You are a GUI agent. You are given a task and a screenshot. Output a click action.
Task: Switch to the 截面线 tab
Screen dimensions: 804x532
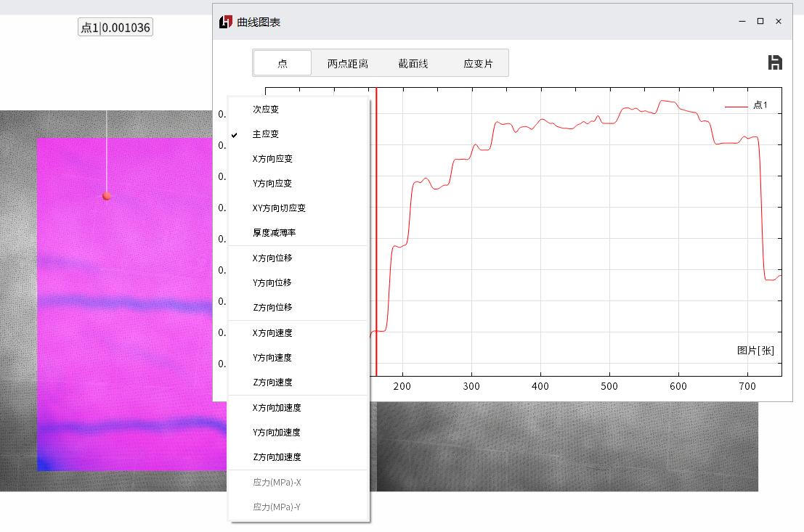(413, 64)
